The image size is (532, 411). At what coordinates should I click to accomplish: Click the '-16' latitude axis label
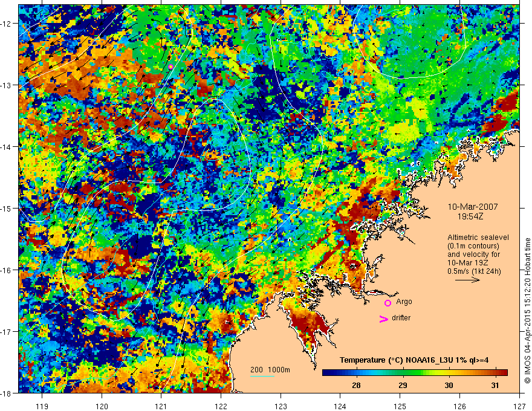(x=7, y=270)
